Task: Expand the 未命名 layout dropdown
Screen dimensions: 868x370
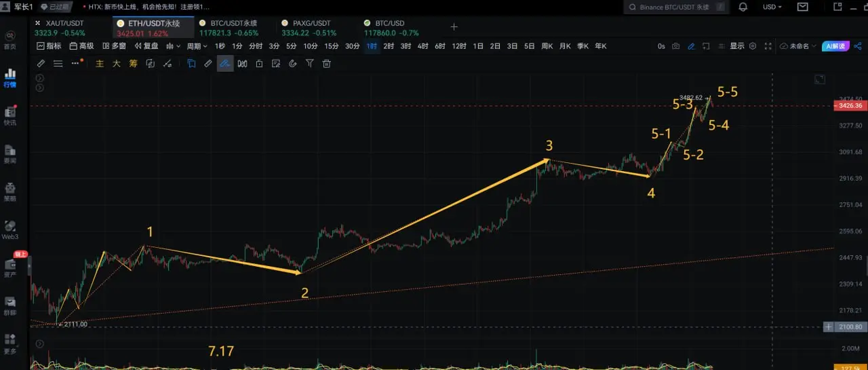Action: [799, 46]
